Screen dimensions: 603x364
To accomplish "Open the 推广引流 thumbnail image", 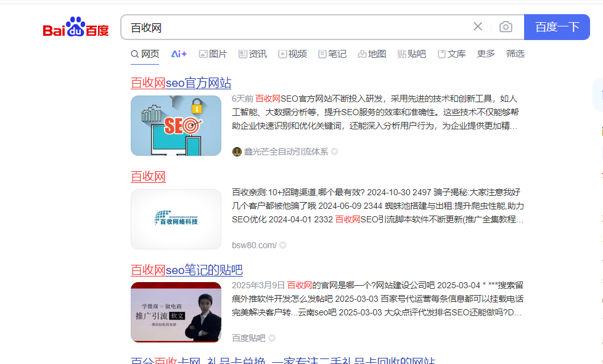I will 176,312.
